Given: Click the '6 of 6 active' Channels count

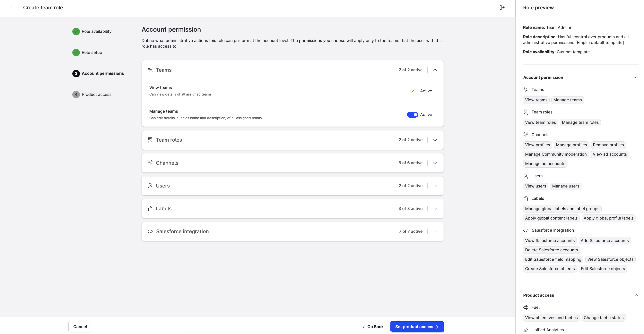Looking at the screenshot, I should 411,163.
